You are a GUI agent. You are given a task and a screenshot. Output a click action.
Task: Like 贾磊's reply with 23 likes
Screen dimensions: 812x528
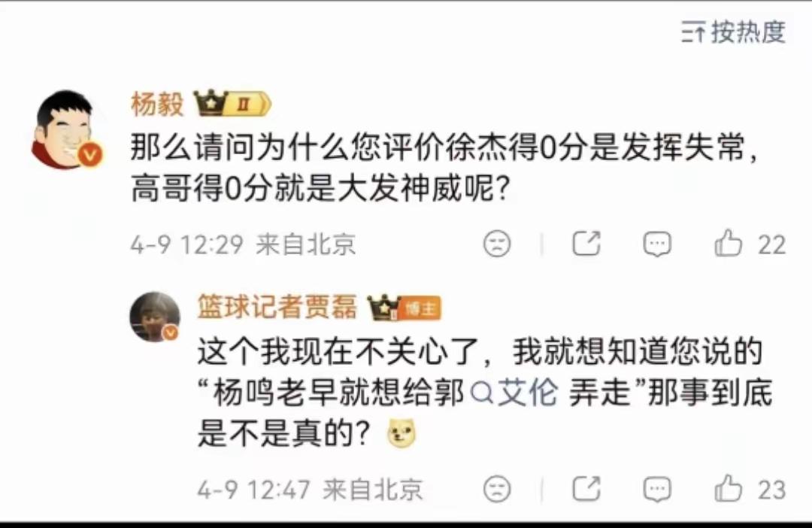point(750,489)
